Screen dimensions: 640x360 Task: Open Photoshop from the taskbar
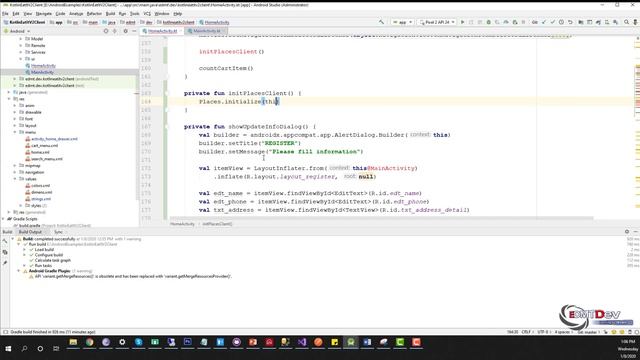coord(187,342)
